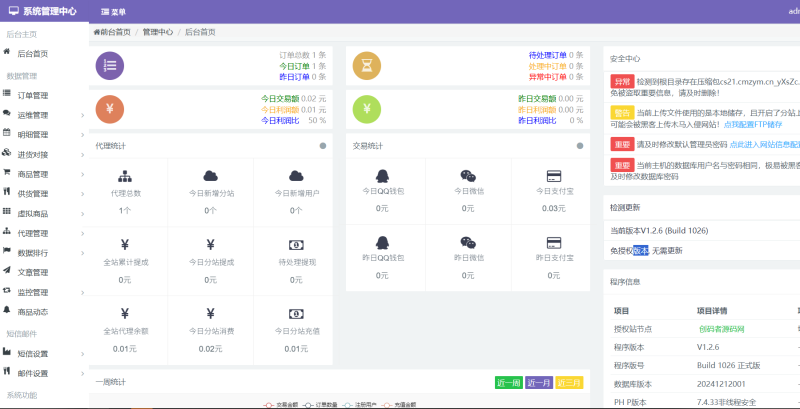Expand the 明细管理 submenu arrow
The width and height of the screenshot is (800, 409).
(83, 135)
